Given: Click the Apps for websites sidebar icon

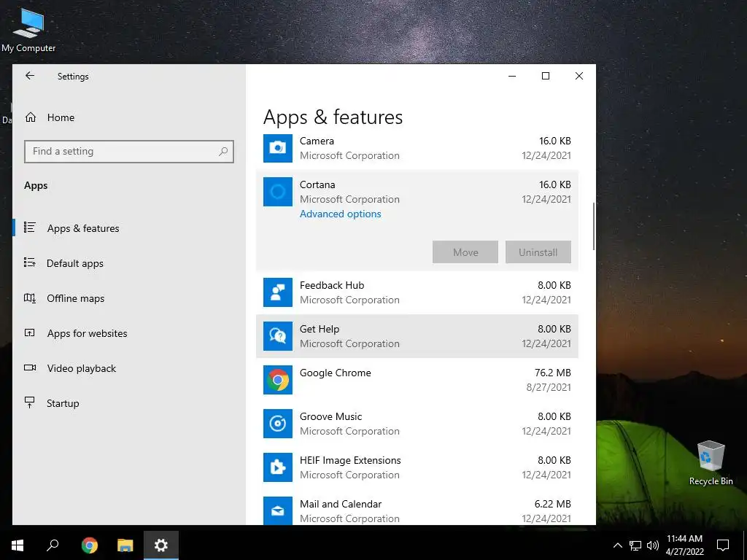Looking at the screenshot, I should (29, 332).
